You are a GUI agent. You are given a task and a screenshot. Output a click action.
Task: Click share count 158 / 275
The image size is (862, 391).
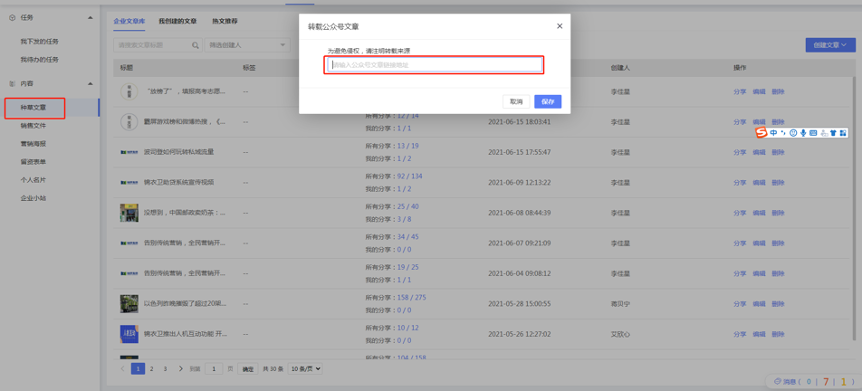(411, 298)
